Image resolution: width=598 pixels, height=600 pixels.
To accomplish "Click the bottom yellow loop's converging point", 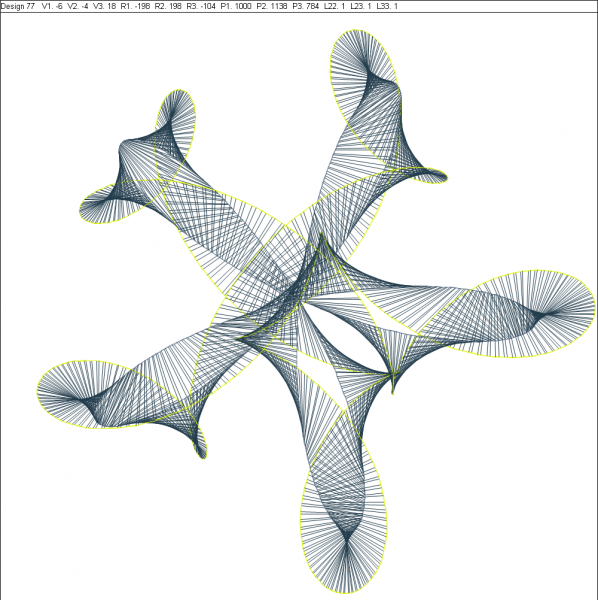I will click(x=346, y=538).
